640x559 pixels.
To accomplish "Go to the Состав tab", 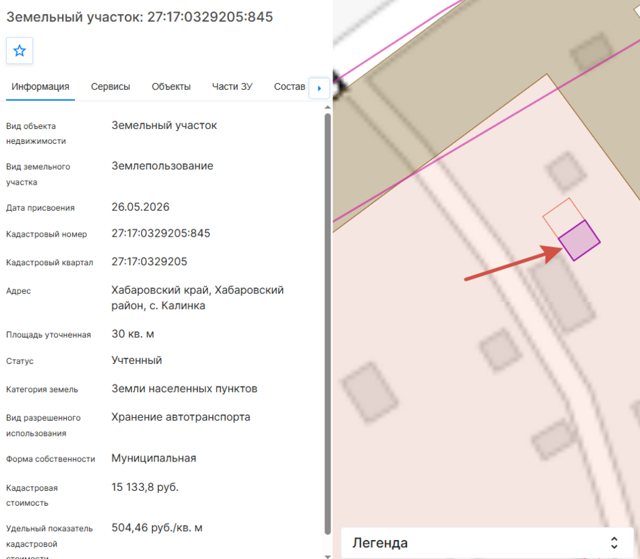I will (289, 87).
